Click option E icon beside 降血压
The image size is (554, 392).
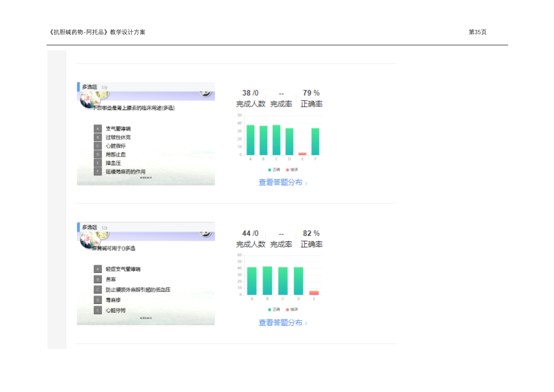[98, 163]
